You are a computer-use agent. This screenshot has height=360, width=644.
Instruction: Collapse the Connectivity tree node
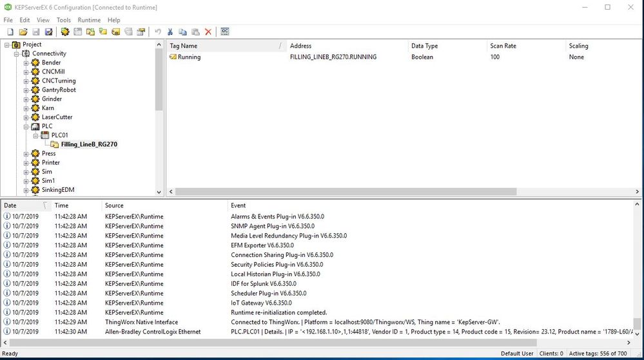pyautogui.click(x=16, y=53)
